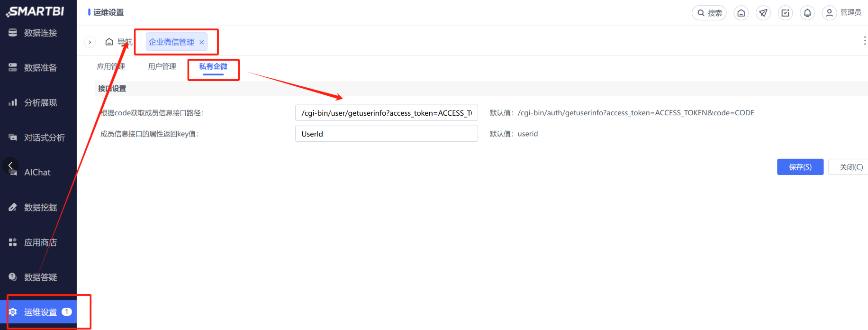Open the vertical dots more menu
Image resolution: width=868 pixels, height=330 pixels.
[865, 41]
